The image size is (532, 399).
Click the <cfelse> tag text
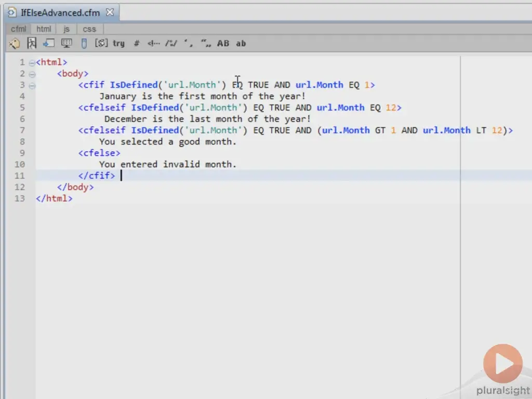pos(99,153)
